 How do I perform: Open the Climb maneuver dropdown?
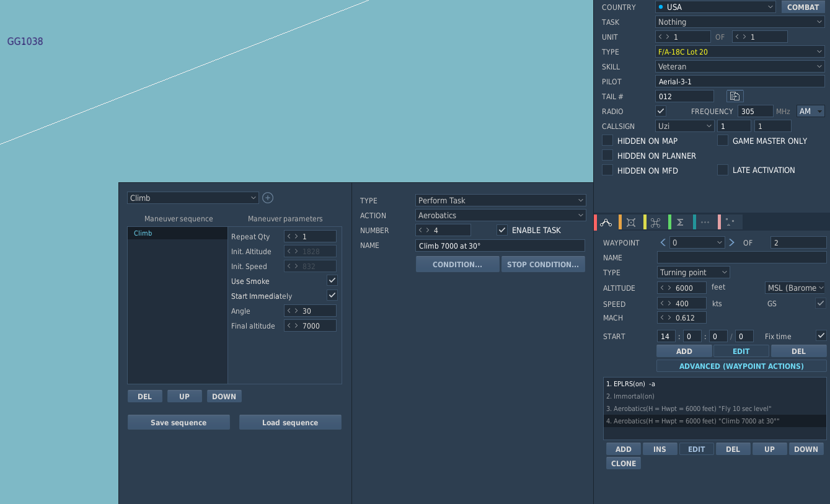point(193,198)
